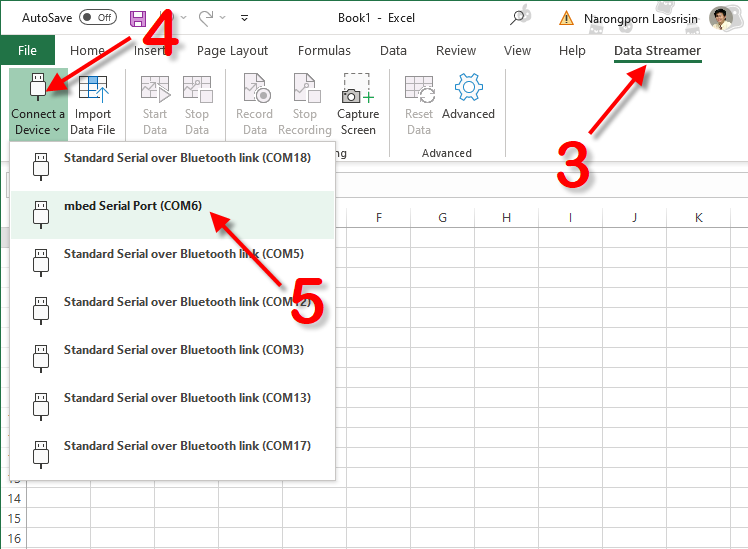Click the Reset Data icon

(420, 89)
